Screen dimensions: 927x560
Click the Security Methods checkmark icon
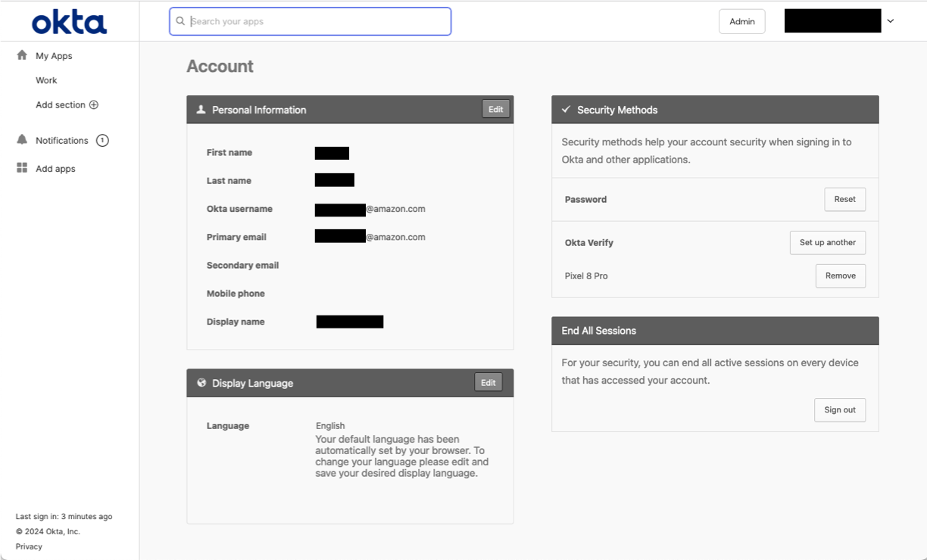[566, 109]
